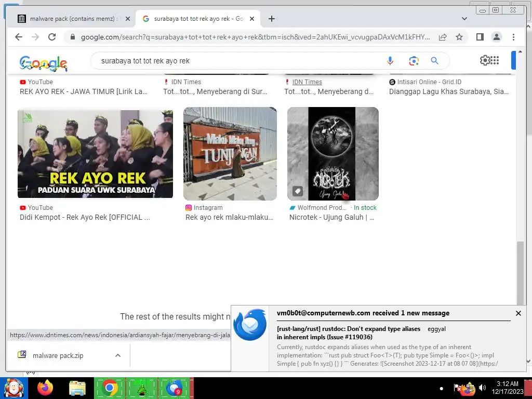Open the Thunderbird notification bird icon
The width and height of the screenshot is (532, 399).
[x=250, y=325]
